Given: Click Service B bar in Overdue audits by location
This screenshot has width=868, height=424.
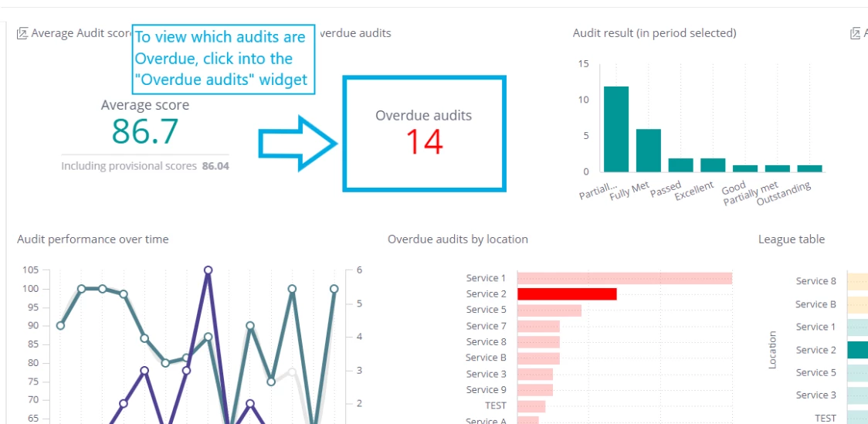Looking at the screenshot, I should (x=538, y=358).
